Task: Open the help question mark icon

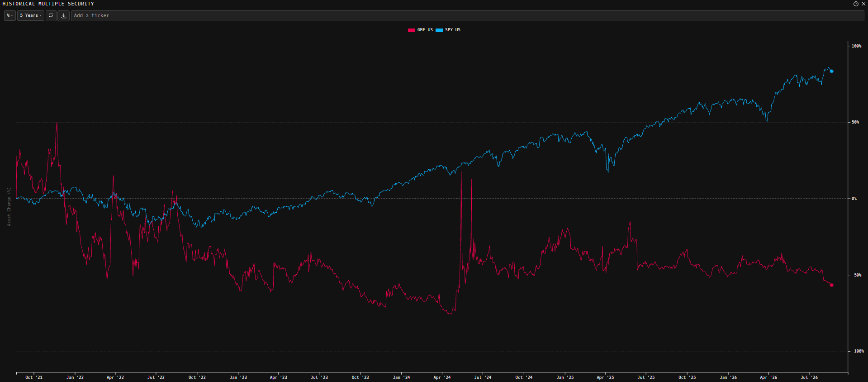Action: (856, 4)
